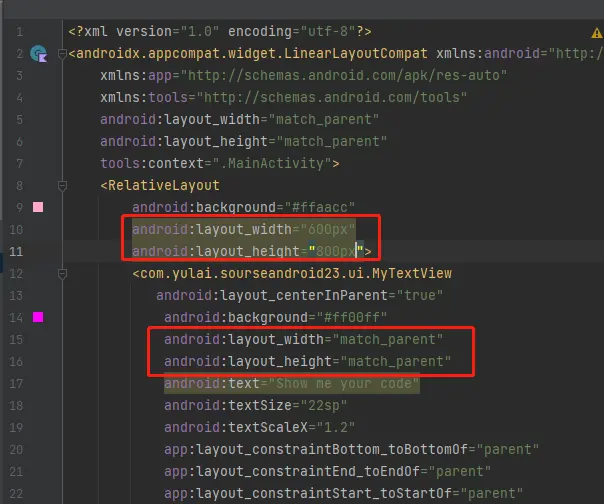Click the "1.2" textScaleX value
Image resolution: width=604 pixels, height=504 pixels.
[336, 428]
